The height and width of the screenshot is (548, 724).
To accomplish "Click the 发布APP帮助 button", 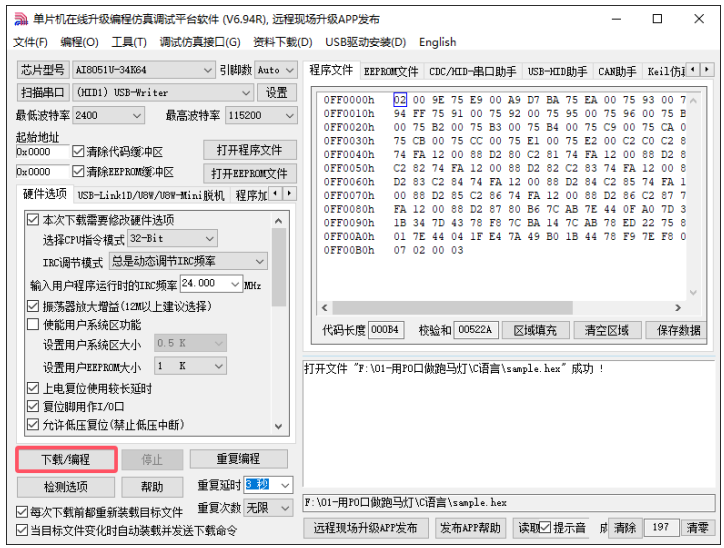I will point(470,528).
